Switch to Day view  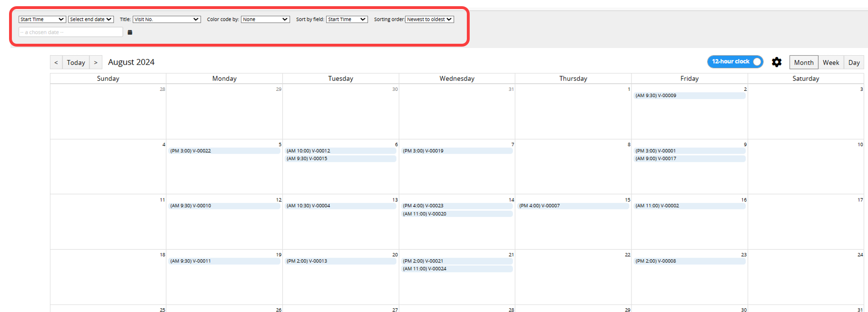pyautogui.click(x=854, y=62)
